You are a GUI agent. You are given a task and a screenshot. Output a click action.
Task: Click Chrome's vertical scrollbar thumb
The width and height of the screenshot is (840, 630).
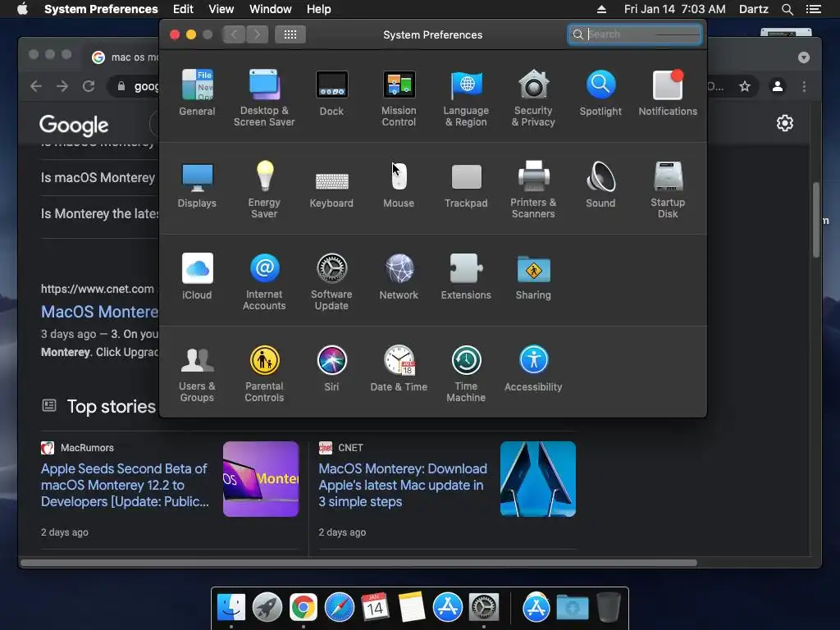click(816, 220)
